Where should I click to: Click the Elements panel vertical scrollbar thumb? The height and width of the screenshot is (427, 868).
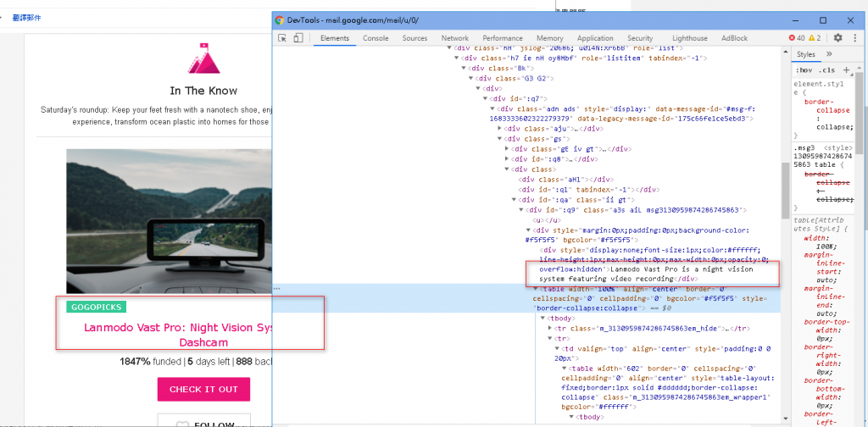(x=785, y=191)
